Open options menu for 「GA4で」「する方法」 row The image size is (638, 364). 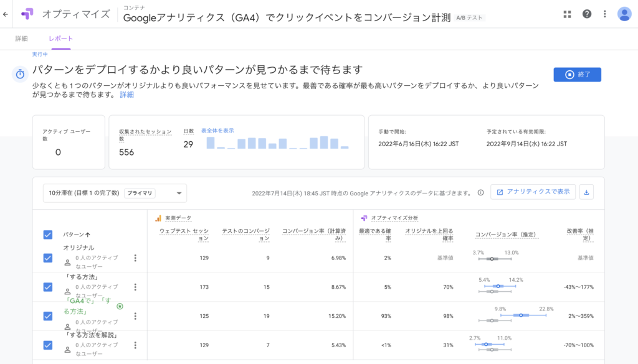point(135,316)
